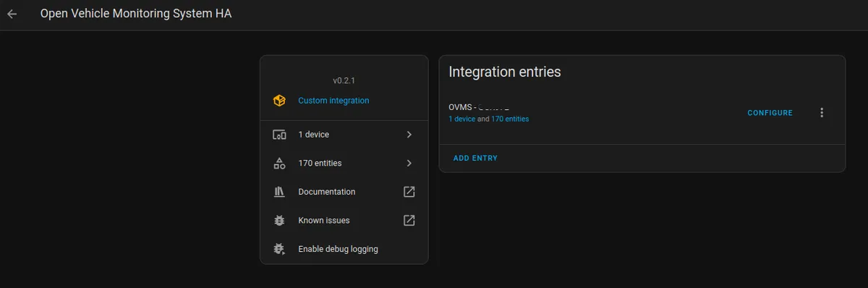Open the 1 device link under OVMS entry
This screenshot has width=868, height=288.
[461, 119]
